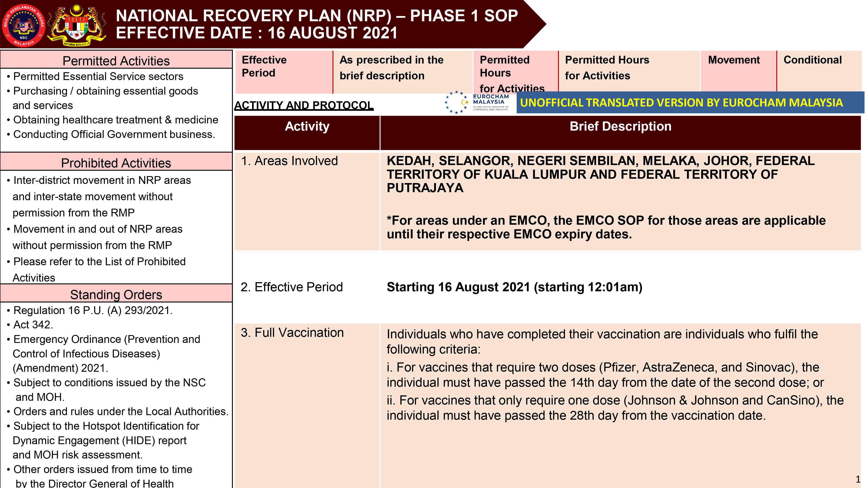Select the EUROCHAM MALAYSIA wordmark
Image resolution: width=868 pixels, height=488 pixels.
490,100
